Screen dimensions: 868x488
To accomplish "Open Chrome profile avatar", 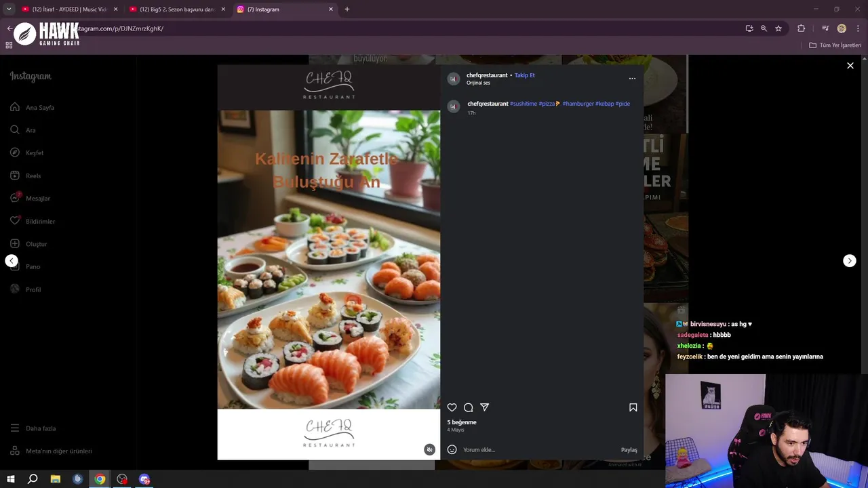I will pos(842,28).
